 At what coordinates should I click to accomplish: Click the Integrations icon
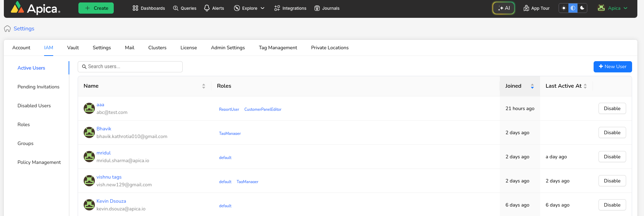pyautogui.click(x=277, y=8)
